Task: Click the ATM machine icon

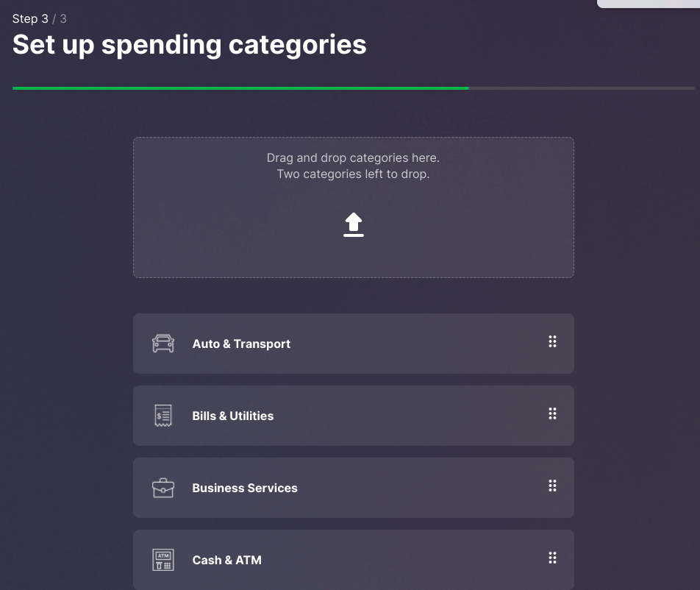Action: pos(163,560)
